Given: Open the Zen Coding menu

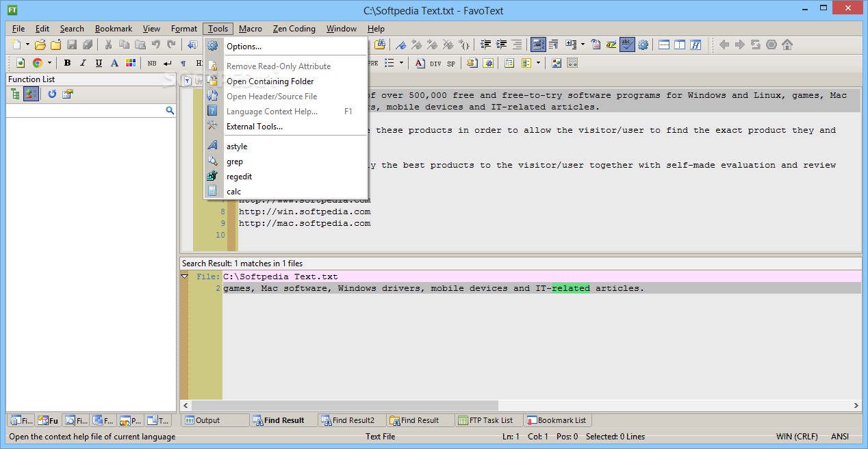Looking at the screenshot, I should [294, 29].
